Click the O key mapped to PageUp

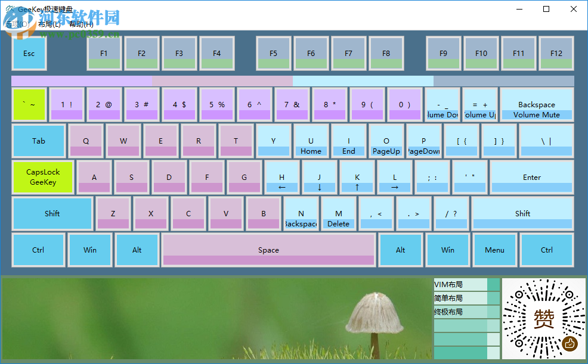[386, 141]
